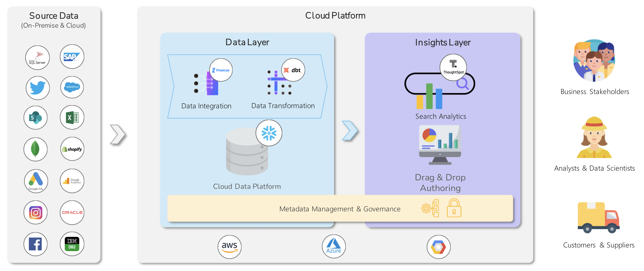This screenshot has width=644, height=271.
Task: Click the (On-Premise & Cloud) subtitle
Action: pyautogui.click(x=54, y=26)
